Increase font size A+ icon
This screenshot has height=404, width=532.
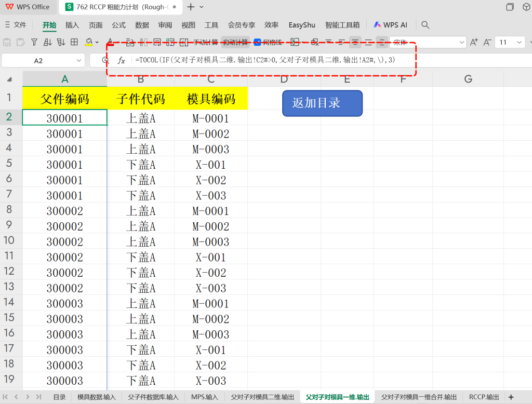pos(474,42)
